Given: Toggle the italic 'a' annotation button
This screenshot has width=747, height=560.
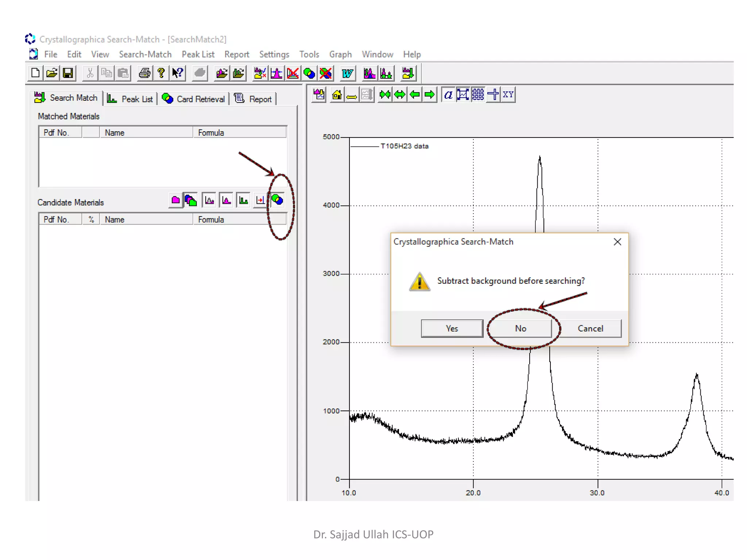Looking at the screenshot, I should (448, 95).
